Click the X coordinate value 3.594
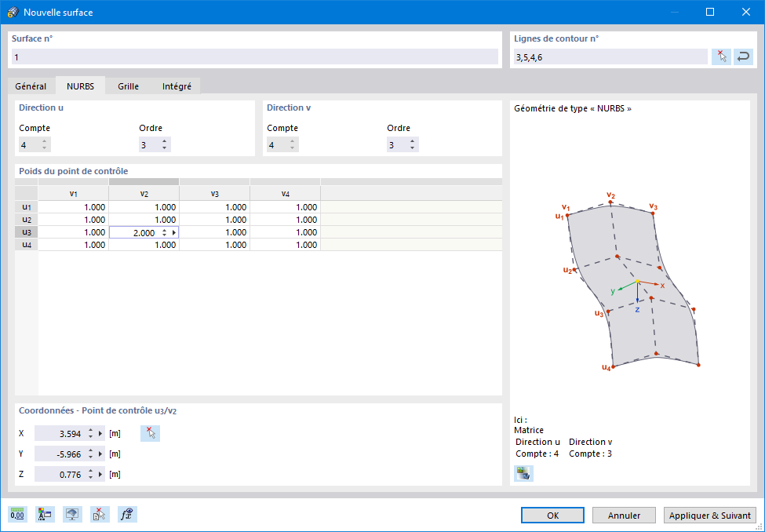Viewport: 765px width, 532px height. pyautogui.click(x=71, y=434)
